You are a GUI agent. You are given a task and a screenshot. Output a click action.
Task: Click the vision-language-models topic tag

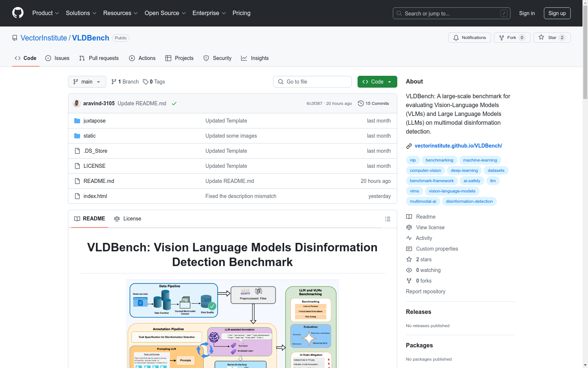coord(452,191)
